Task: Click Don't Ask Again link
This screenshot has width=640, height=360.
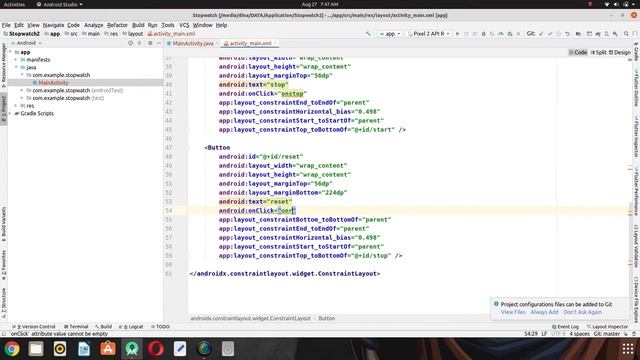Action: coord(582,312)
